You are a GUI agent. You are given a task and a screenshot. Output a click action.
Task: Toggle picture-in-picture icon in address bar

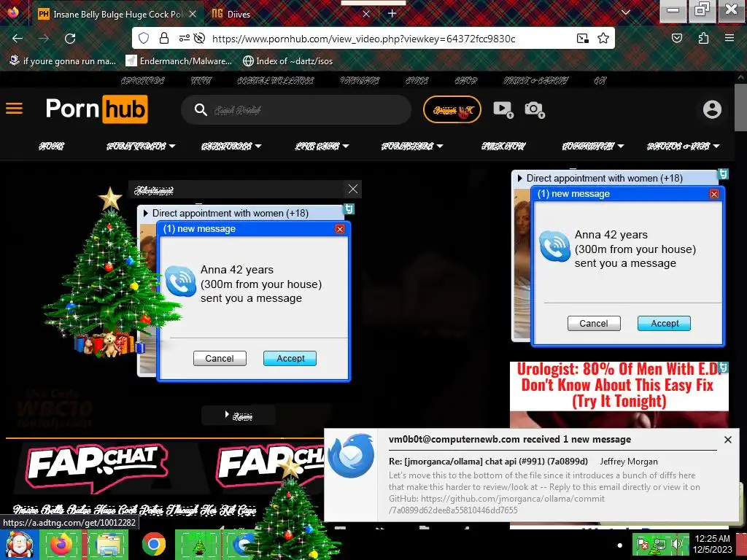[x=583, y=39]
